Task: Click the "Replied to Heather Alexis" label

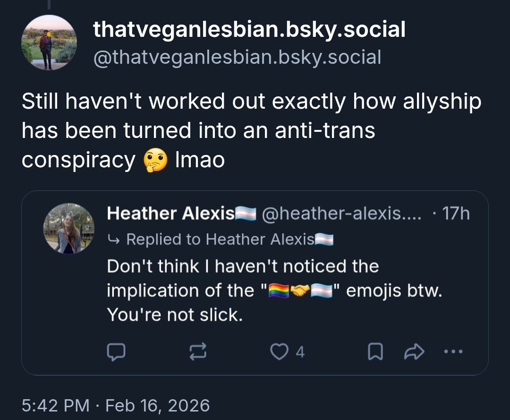Action: point(220,240)
